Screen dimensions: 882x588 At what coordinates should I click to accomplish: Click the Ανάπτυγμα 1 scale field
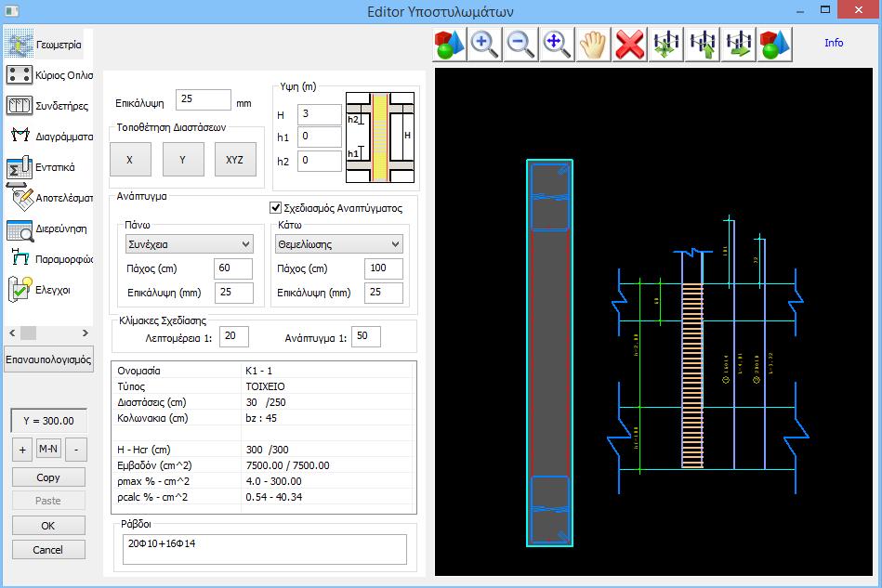[x=366, y=336]
